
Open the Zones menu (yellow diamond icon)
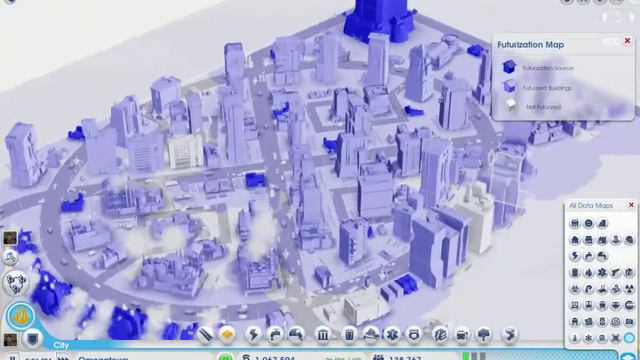227,335
